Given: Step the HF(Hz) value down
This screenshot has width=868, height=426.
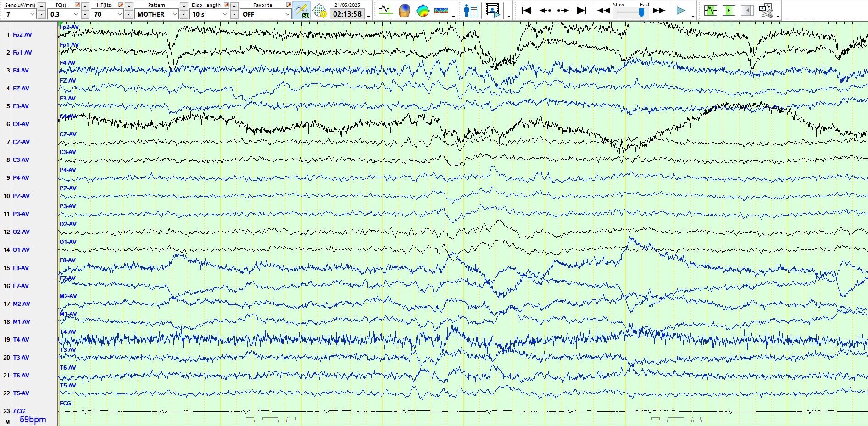Looking at the screenshot, I should click(129, 14).
